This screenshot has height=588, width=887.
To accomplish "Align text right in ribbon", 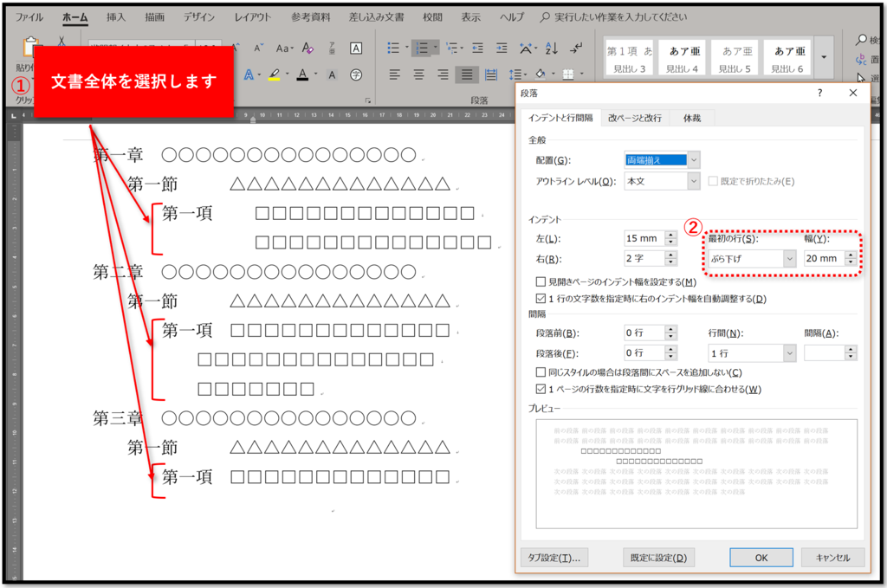I will [x=443, y=74].
